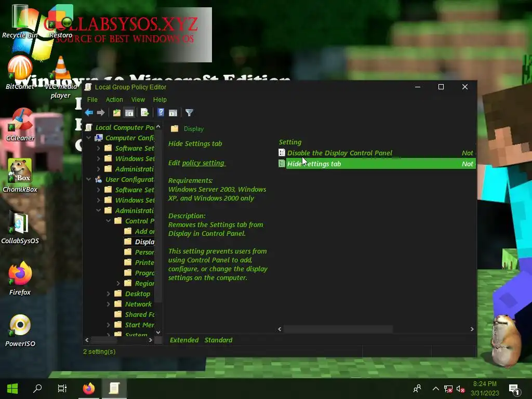Open the Help menu
The image size is (532, 399).
coord(160,99)
